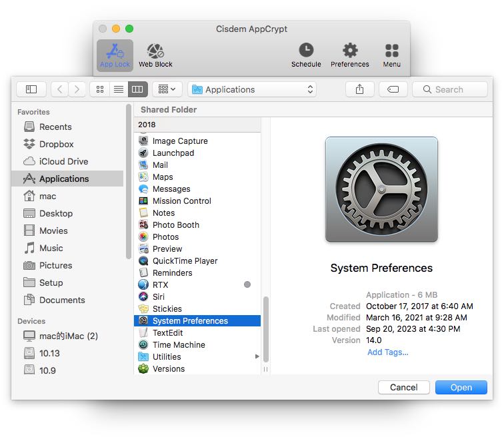Select Dropbox in the sidebar

[67, 144]
